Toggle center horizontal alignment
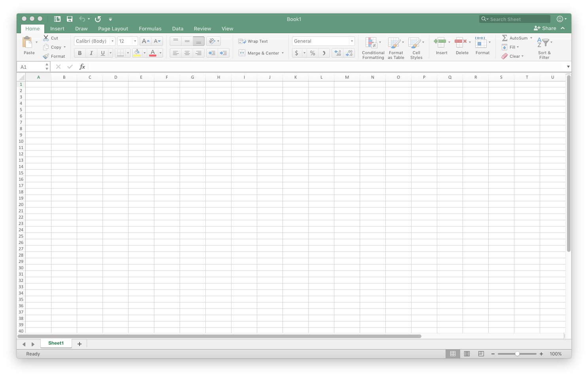The height and width of the screenshot is (378, 588). click(187, 53)
